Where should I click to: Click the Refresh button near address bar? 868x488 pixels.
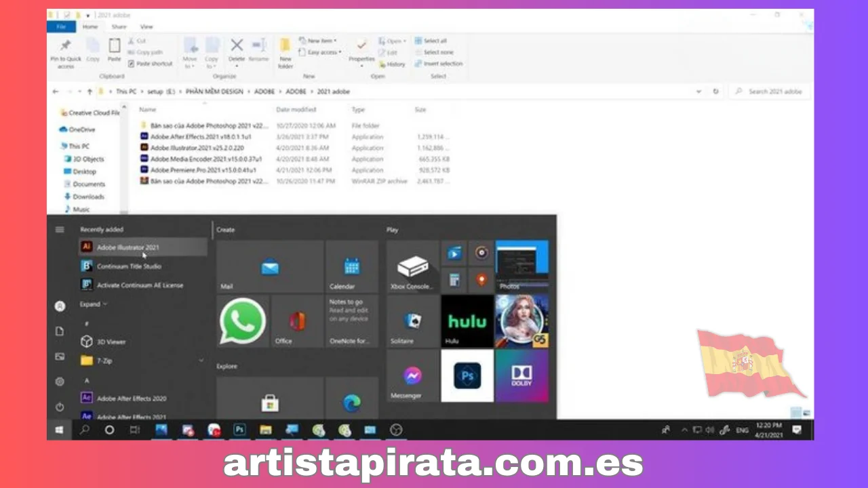715,91
